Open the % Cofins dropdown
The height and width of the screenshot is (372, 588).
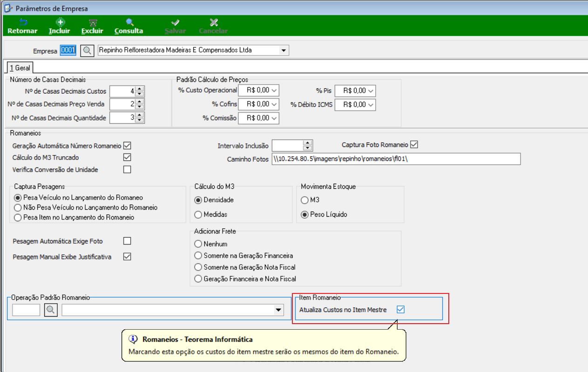[x=274, y=104]
